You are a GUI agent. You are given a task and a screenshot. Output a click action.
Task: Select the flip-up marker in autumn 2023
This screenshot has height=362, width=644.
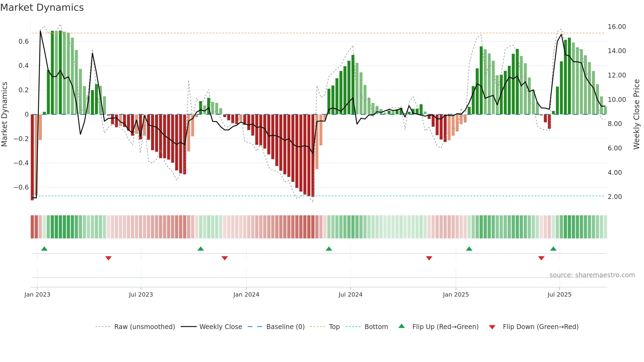coord(201,249)
